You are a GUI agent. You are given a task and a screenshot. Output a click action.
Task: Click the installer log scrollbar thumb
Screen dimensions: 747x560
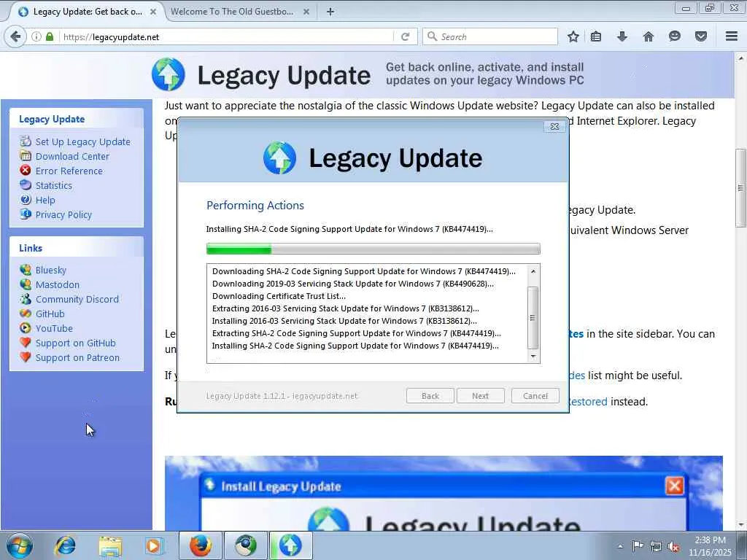pyautogui.click(x=533, y=318)
